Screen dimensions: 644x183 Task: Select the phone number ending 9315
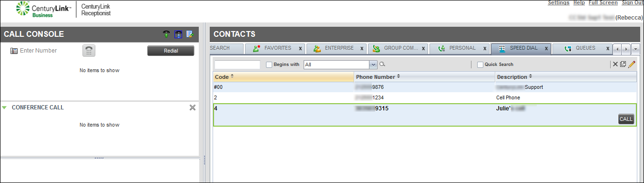click(372, 108)
